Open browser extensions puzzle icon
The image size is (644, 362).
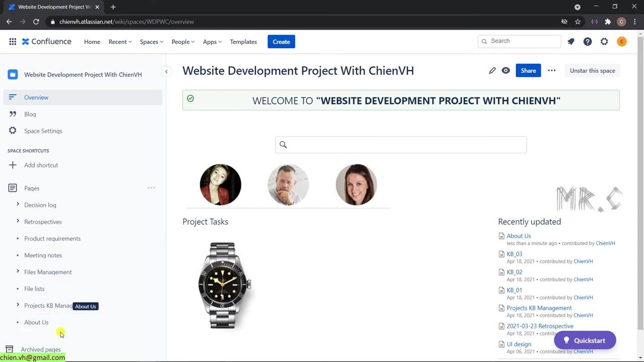coord(608,22)
